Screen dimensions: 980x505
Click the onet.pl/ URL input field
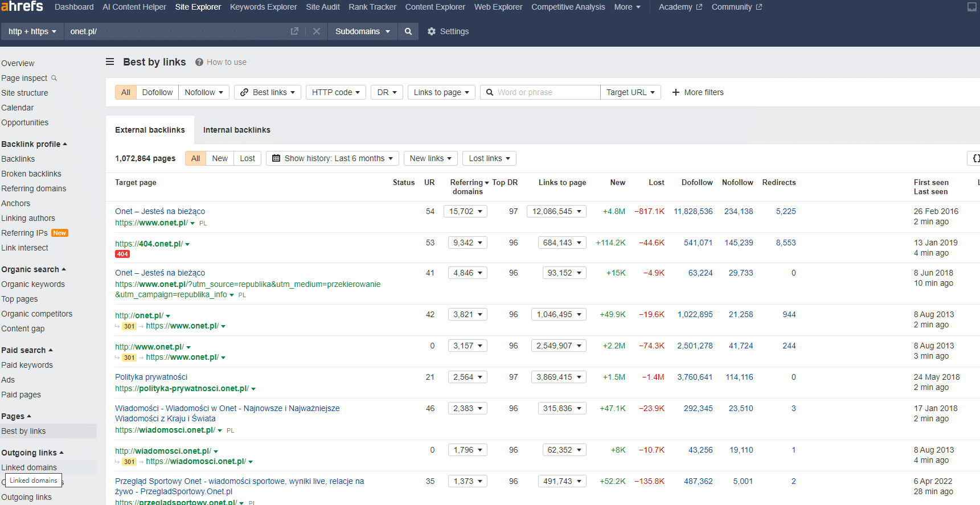[177, 31]
